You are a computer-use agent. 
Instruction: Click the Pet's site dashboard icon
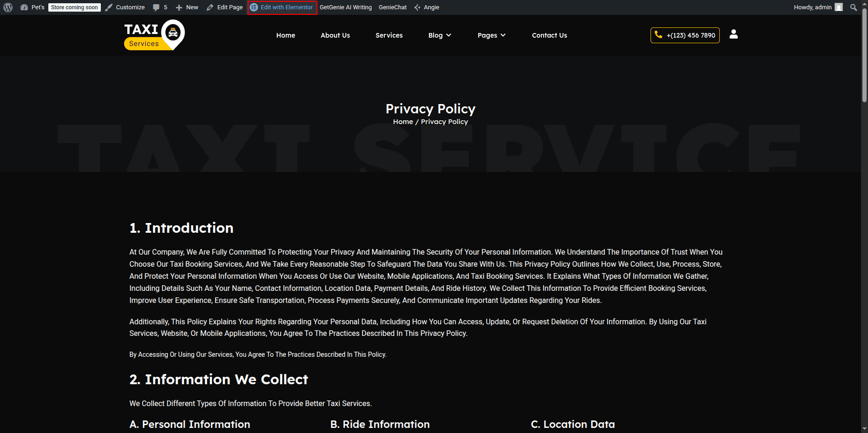coord(24,7)
